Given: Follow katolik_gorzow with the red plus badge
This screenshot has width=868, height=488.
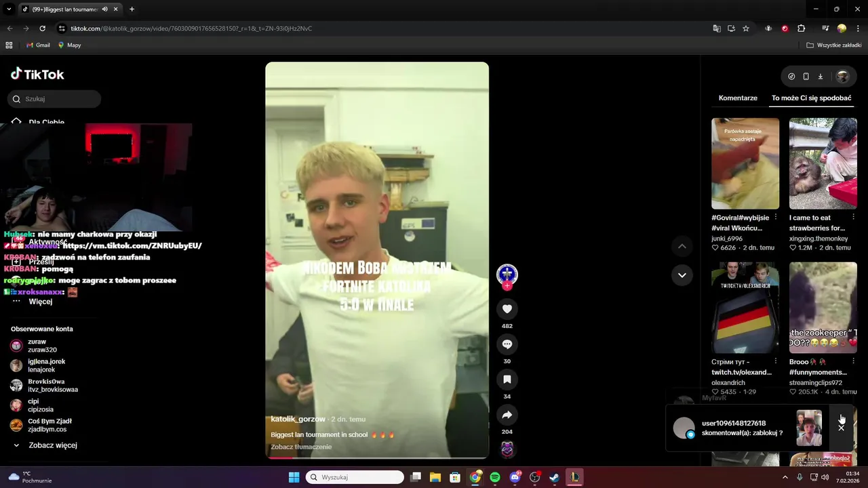Looking at the screenshot, I should pyautogui.click(x=507, y=286).
